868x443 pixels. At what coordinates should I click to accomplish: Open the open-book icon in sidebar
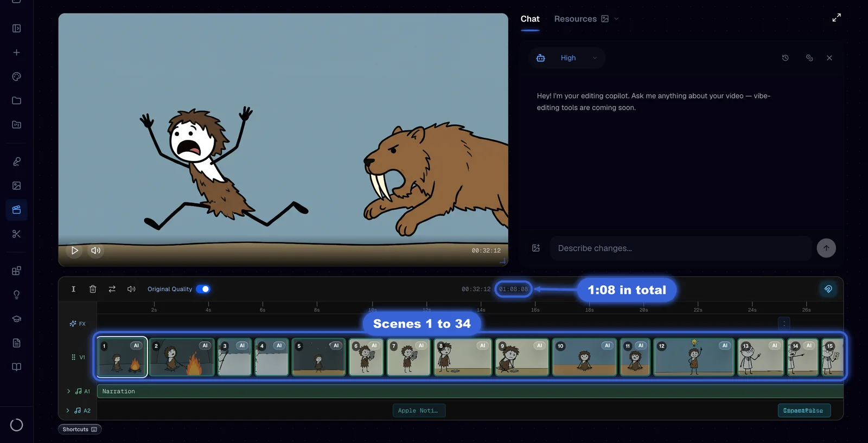[16, 367]
